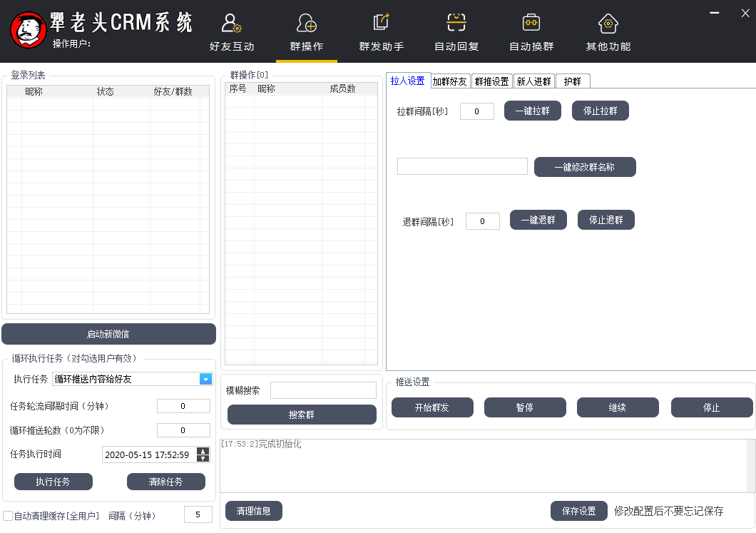The width and height of the screenshot is (756, 533).
Task: Open the 群发助手 navigation icon
Action: tap(381, 24)
